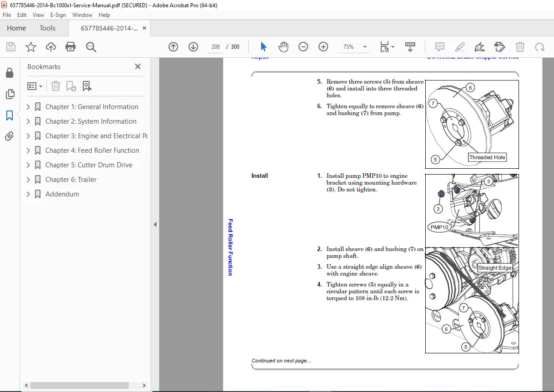The image size is (554, 392).
Task: Jump to Addendum bookmark
Action: click(62, 194)
